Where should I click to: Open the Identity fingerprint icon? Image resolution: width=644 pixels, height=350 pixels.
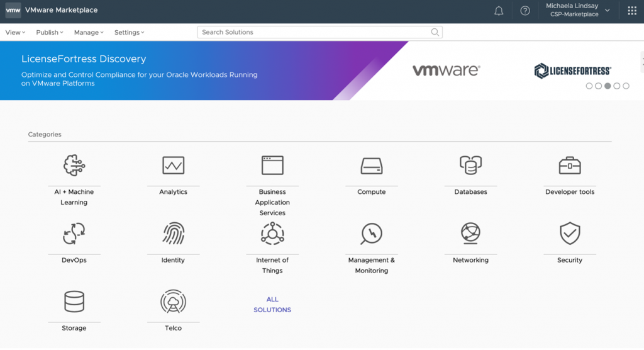click(174, 234)
